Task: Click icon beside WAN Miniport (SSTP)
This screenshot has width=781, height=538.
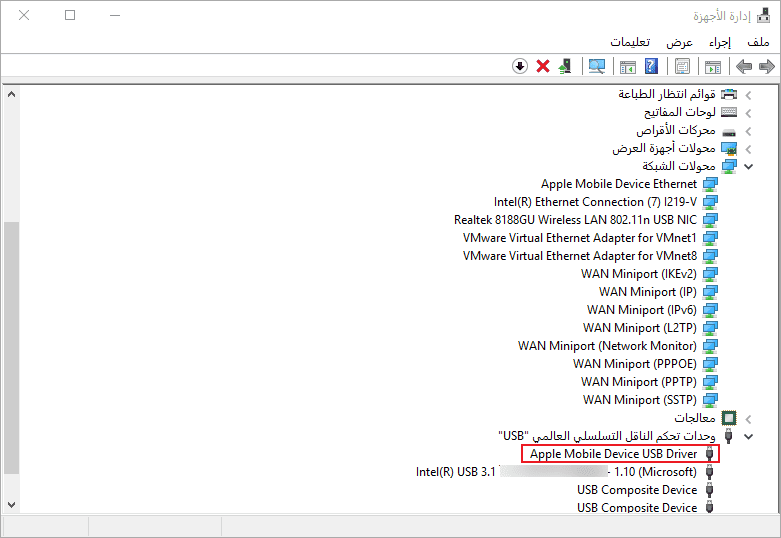Action: click(x=710, y=400)
